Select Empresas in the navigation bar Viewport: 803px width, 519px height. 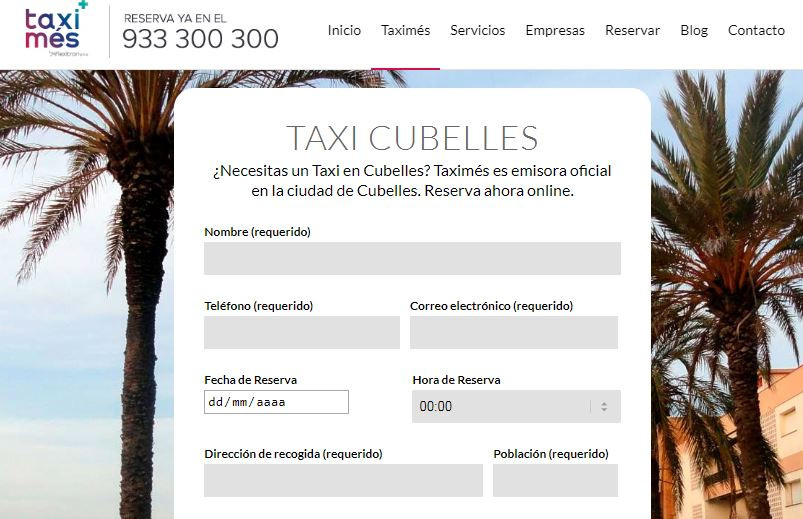555,31
